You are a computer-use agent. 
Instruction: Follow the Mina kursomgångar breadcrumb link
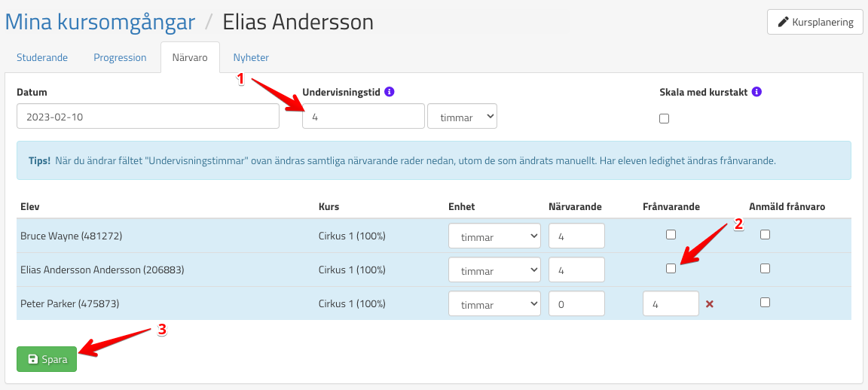pyautogui.click(x=100, y=22)
